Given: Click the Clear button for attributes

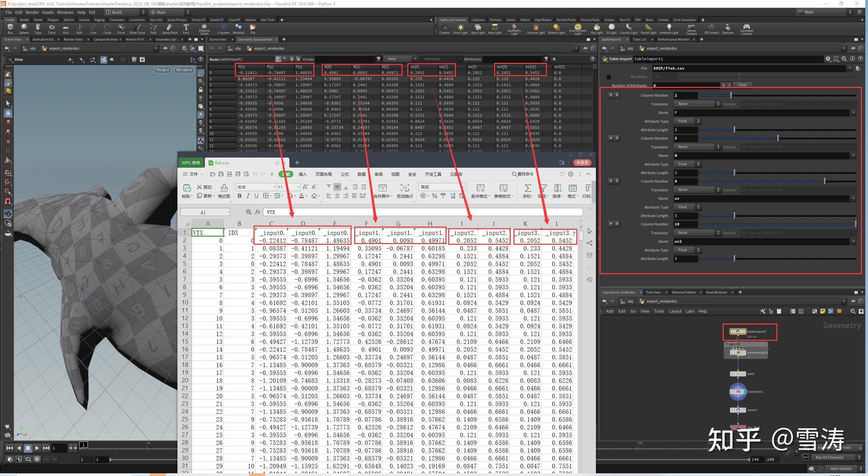Looking at the screenshot, I should 742,85.
